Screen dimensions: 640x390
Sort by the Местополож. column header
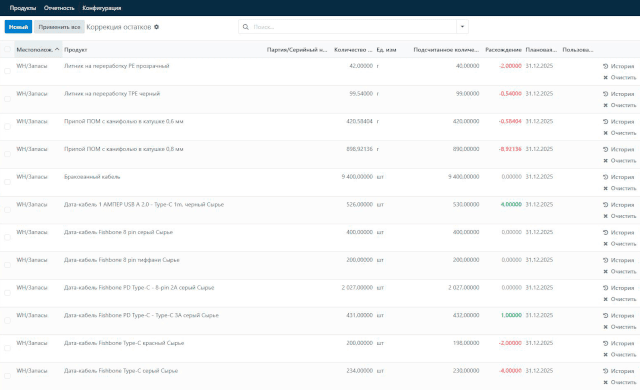pyautogui.click(x=38, y=49)
